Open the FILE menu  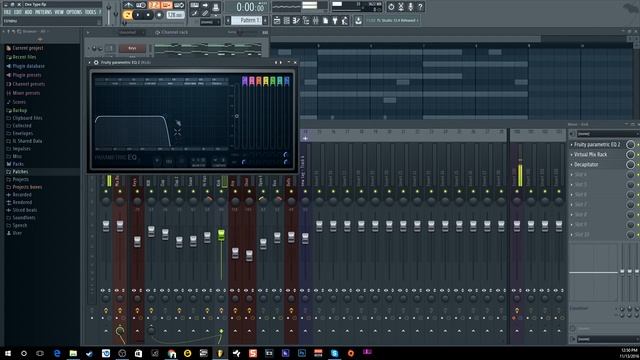tap(7, 12)
